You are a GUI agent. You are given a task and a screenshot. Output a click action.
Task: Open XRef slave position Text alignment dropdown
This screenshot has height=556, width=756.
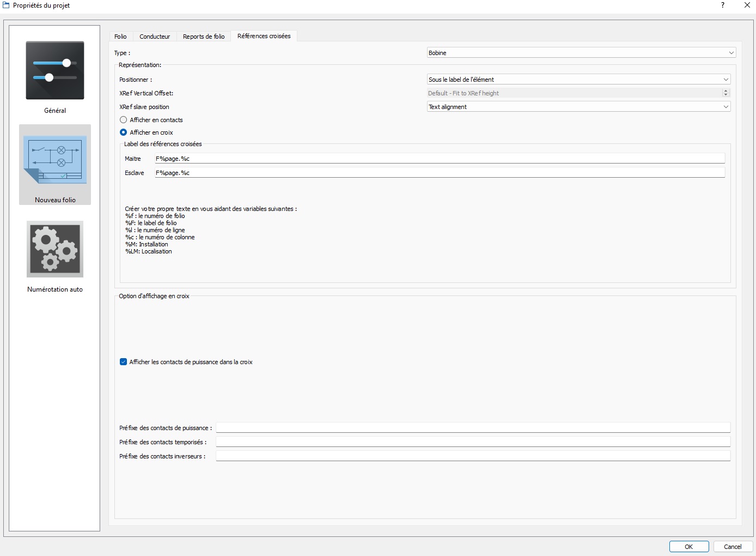(x=578, y=107)
